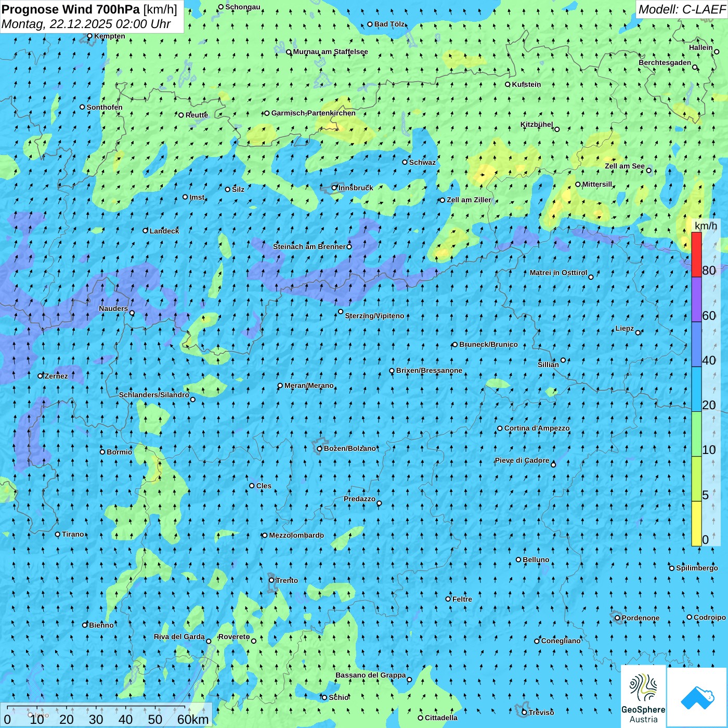
Task: Click the Silz map label
Action: pyautogui.click(x=238, y=189)
